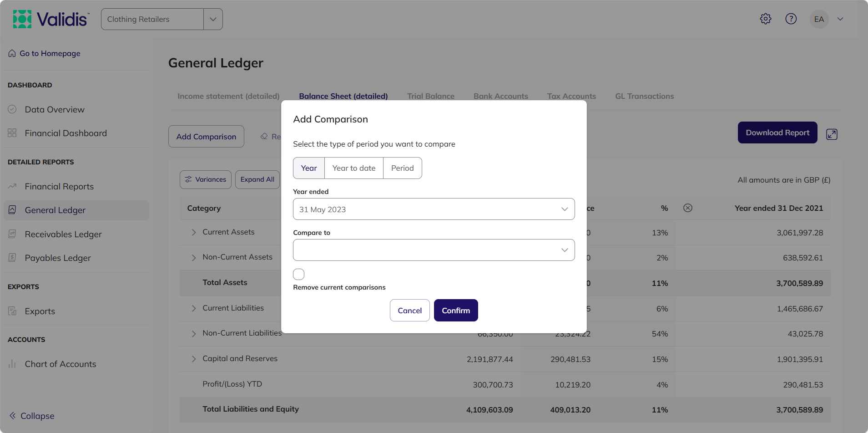Image resolution: width=868 pixels, height=433 pixels.
Task: Click the Download Report button
Action: (x=777, y=132)
